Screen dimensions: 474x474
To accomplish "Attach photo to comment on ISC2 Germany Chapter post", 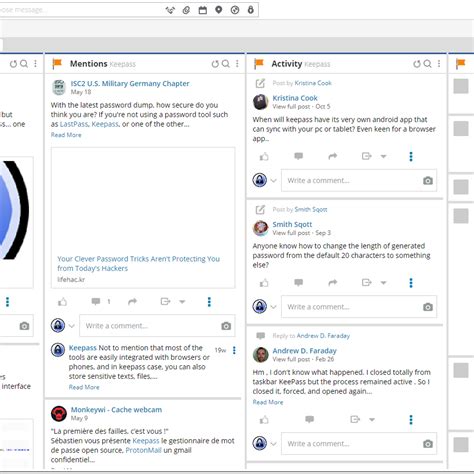I will coord(226,326).
